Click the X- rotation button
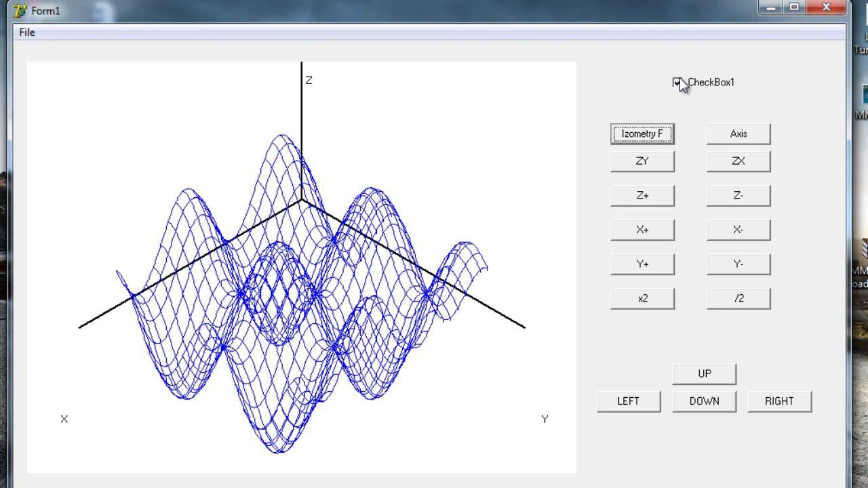The width and height of the screenshot is (868, 488). point(738,230)
